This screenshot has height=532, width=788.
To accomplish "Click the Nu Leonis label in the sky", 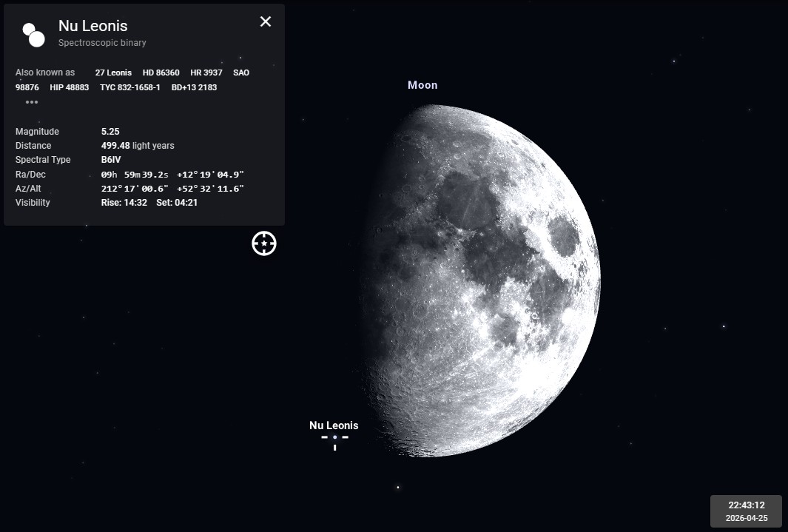I will tap(334, 425).
